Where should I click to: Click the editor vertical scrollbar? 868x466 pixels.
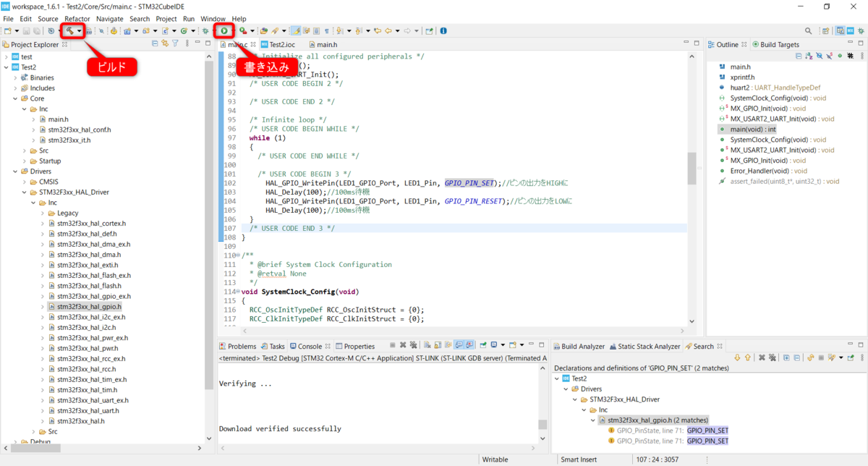click(692, 169)
